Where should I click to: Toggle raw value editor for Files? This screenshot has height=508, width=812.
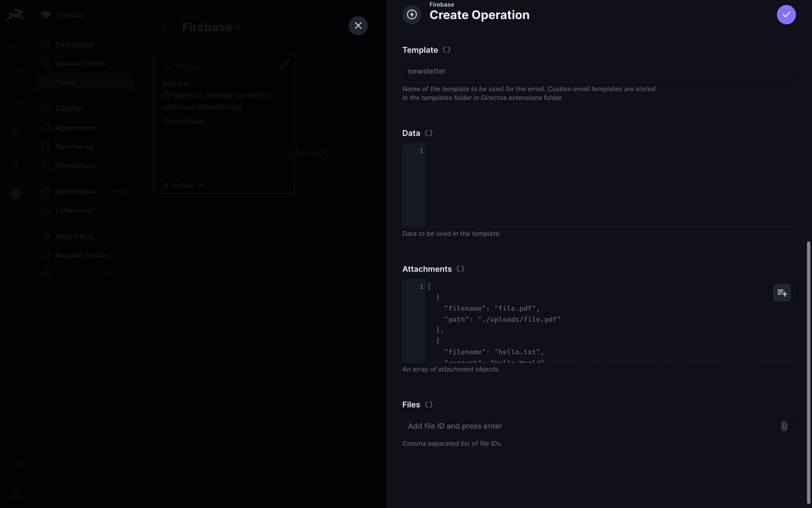(x=428, y=404)
